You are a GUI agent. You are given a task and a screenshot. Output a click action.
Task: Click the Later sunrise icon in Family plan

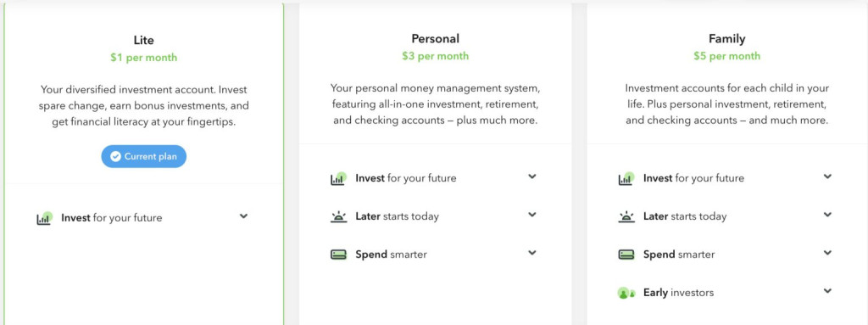[x=626, y=216]
